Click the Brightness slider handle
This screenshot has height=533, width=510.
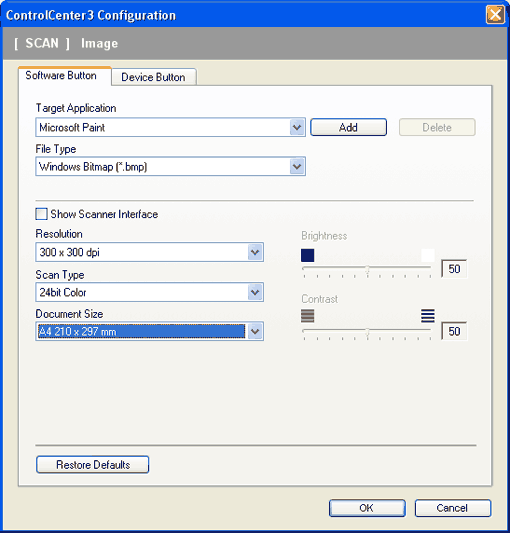[x=367, y=270]
